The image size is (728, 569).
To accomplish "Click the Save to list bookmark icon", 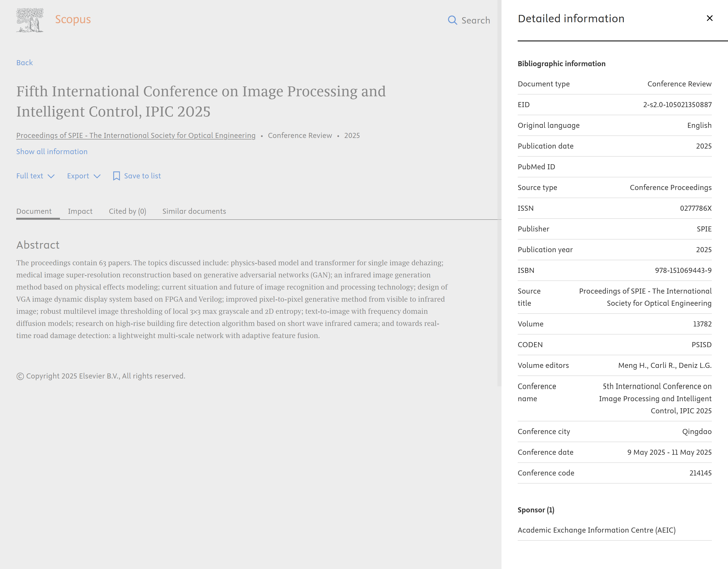I will [116, 176].
